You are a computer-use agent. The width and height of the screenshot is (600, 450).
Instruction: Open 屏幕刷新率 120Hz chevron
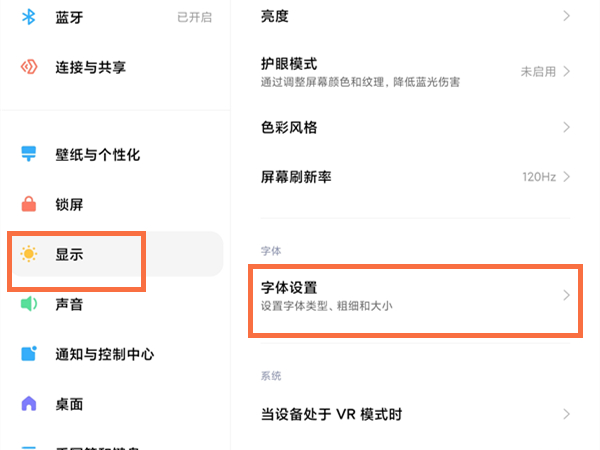click(x=566, y=177)
